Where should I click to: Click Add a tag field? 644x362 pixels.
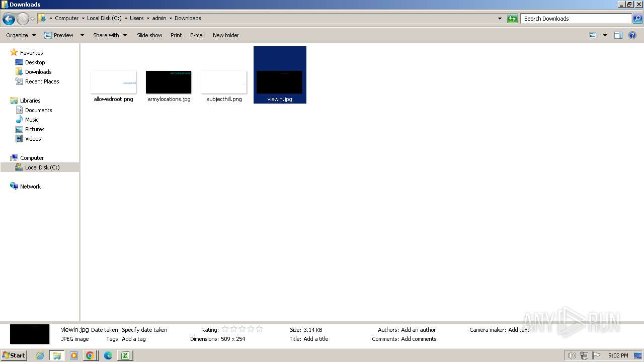134,339
